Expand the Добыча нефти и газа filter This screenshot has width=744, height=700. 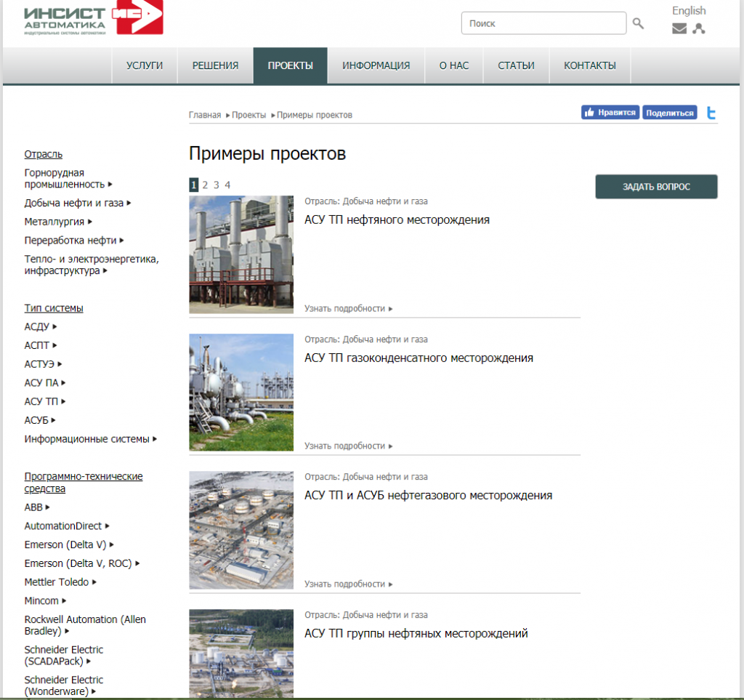tap(78, 204)
